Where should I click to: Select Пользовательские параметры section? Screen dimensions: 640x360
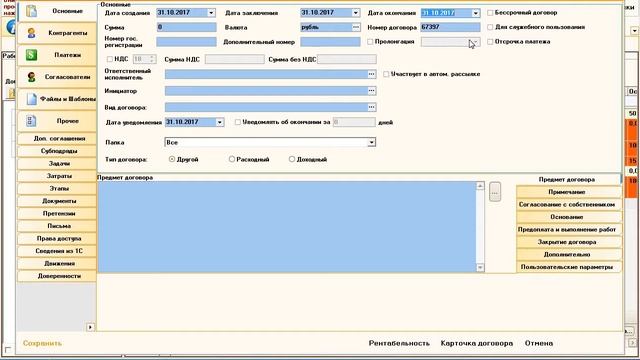click(569, 267)
